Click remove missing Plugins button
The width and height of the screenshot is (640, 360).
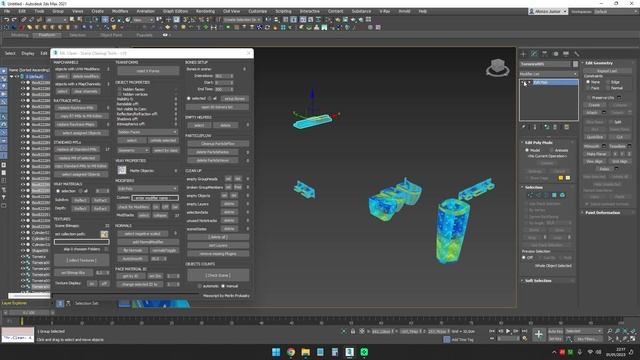pyautogui.click(x=218, y=254)
